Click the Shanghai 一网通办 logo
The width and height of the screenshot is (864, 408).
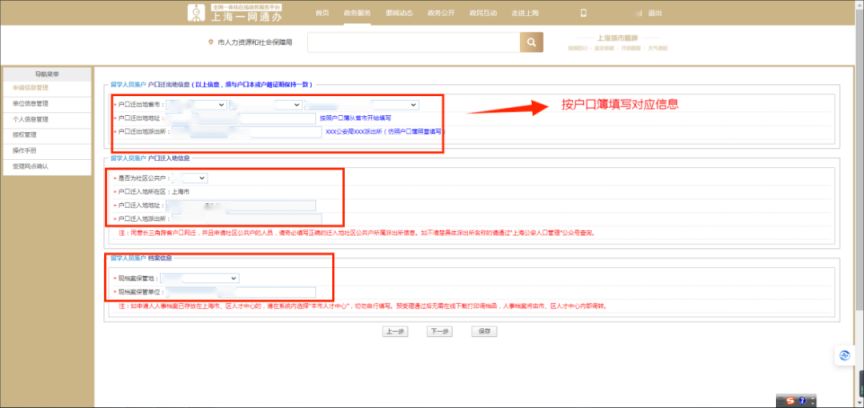pos(232,12)
